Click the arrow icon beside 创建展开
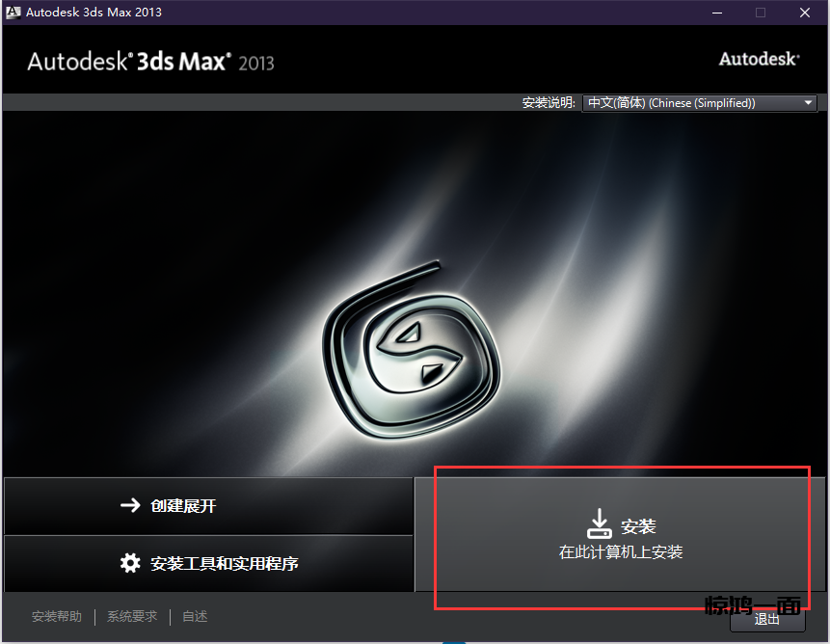The height and width of the screenshot is (644, 830). pyautogui.click(x=130, y=505)
